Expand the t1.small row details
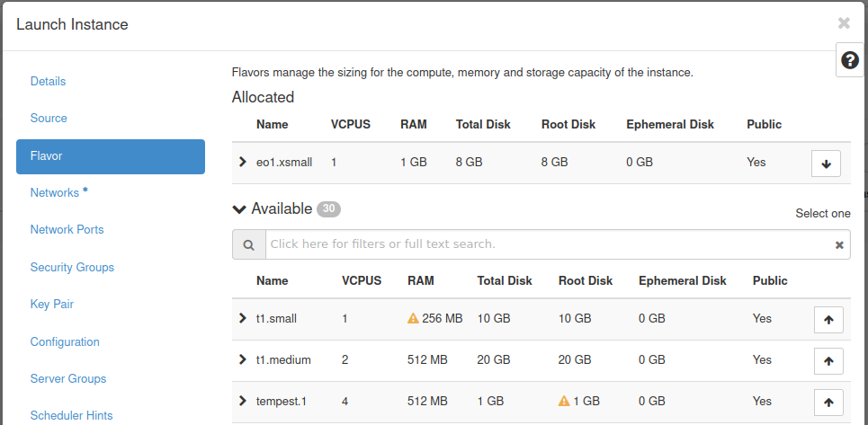The width and height of the screenshot is (868, 425). 242,318
